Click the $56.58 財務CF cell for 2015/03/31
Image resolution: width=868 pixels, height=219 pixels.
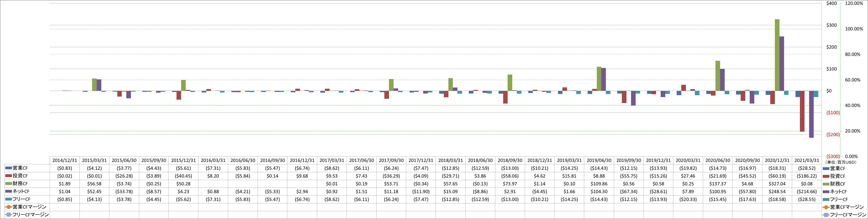pyautogui.click(x=94, y=184)
